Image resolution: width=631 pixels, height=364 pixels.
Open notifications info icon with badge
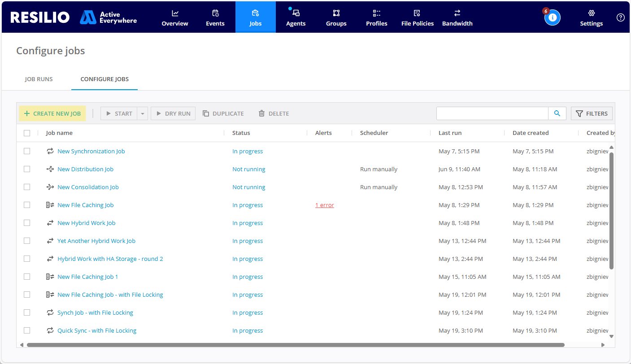point(552,17)
